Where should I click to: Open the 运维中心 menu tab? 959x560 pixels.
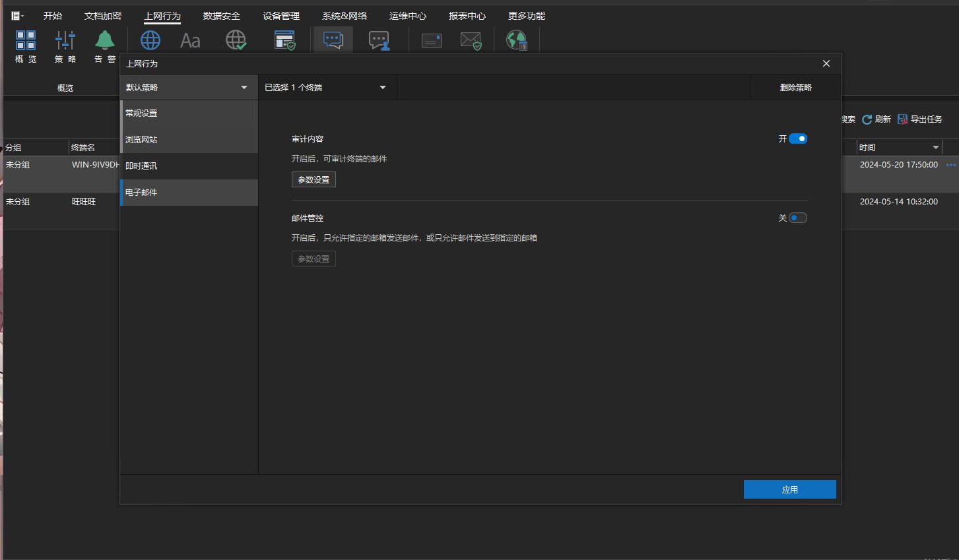click(408, 16)
